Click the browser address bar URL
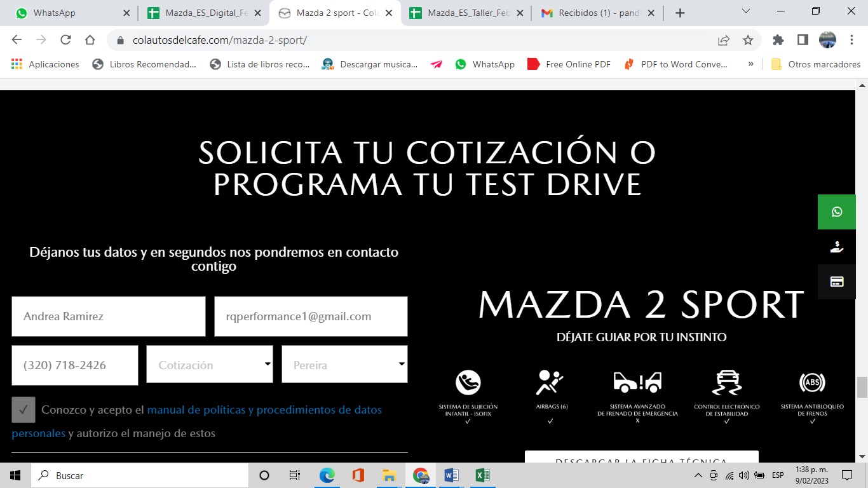868x488 pixels. (220, 40)
